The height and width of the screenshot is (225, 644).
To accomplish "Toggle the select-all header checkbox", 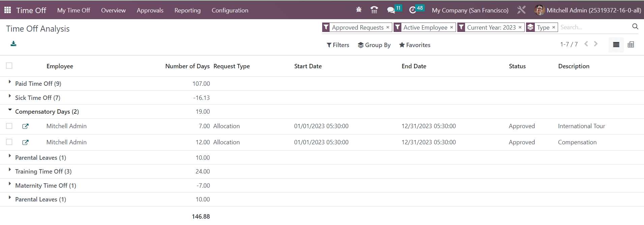I will click(x=9, y=66).
